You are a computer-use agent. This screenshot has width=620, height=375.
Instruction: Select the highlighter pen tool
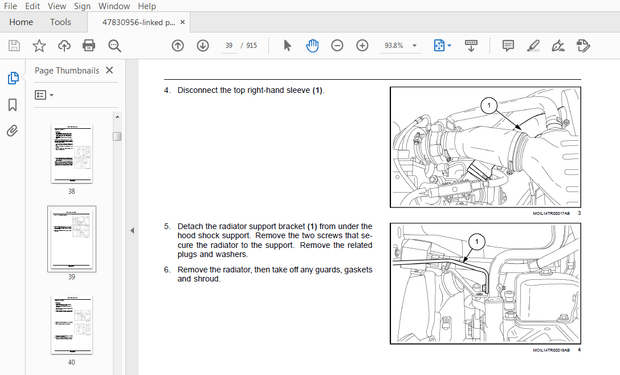point(533,46)
